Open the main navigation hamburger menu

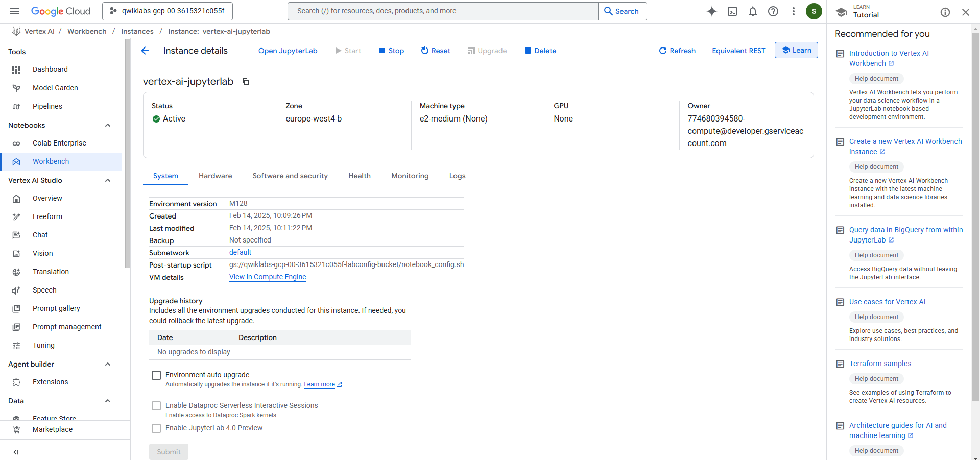(x=14, y=11)
